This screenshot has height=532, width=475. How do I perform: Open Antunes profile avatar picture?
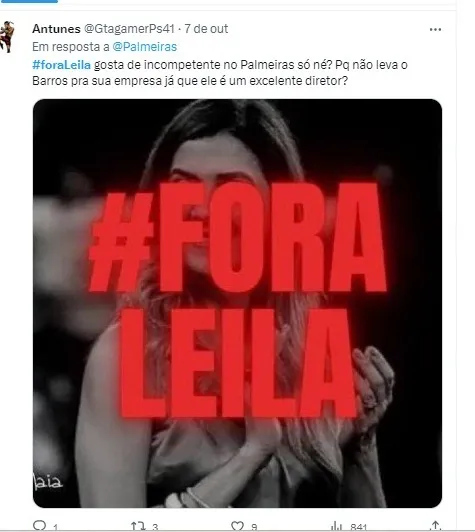coord(7,37)
